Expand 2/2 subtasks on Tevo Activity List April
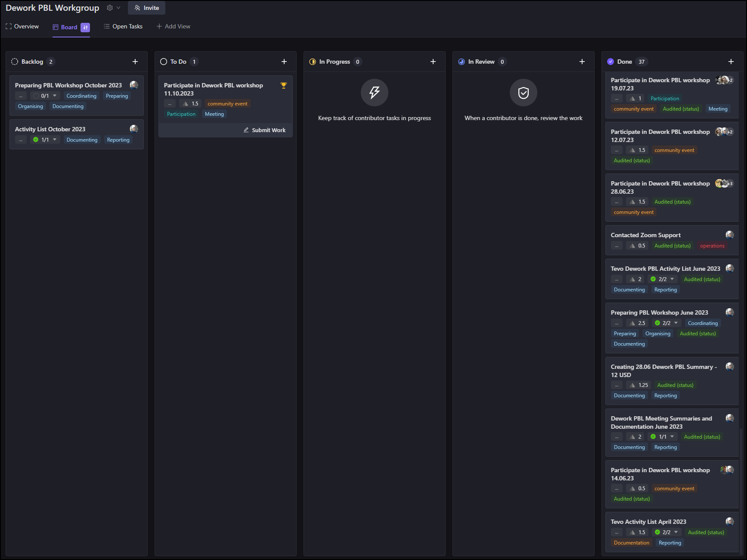This screenshot has height=560, width=747. pos(666,532)
